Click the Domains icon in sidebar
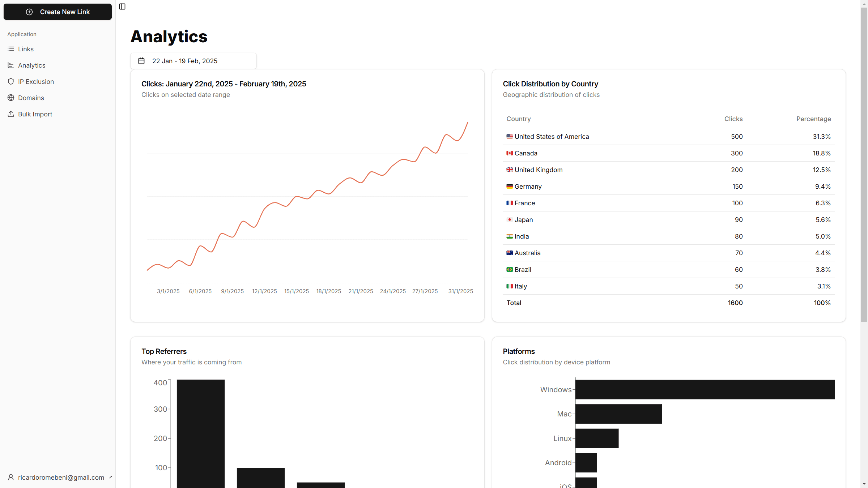This screenshot has height=488, width=868. click(11, 98)
